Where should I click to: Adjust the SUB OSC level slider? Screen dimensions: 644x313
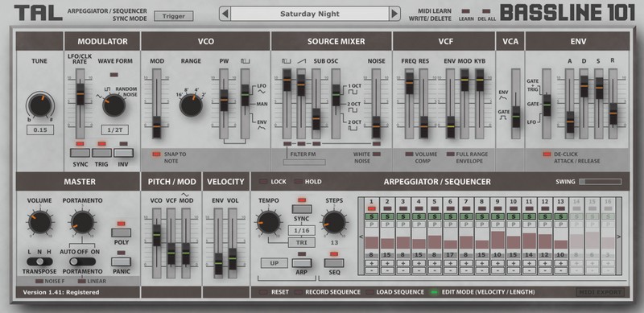(316, 119)
